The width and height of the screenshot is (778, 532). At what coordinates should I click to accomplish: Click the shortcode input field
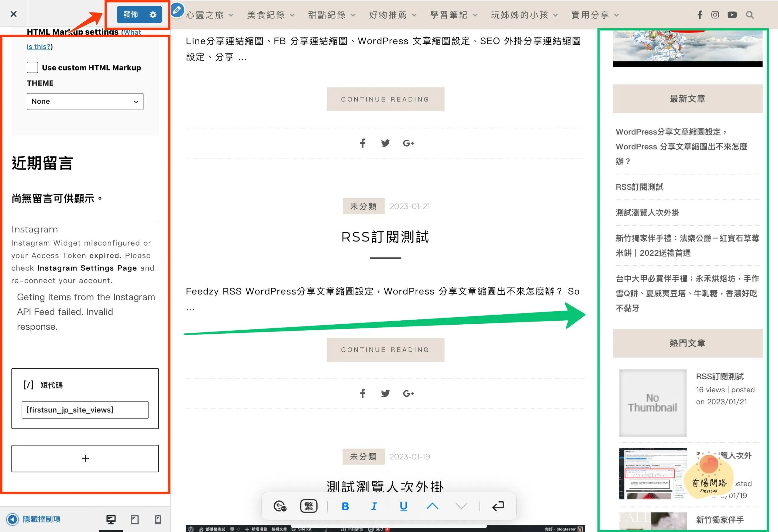[85, 410]
